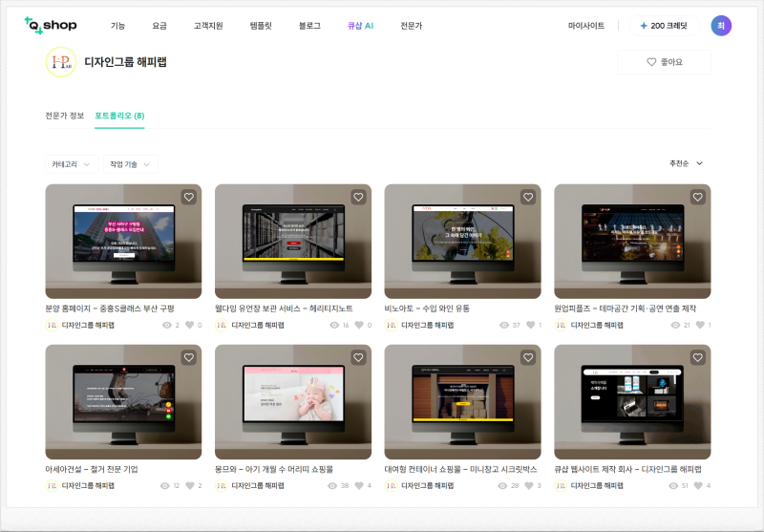This screenshot has width=764, height=532.
Task: Open the 전문가 menu item
Action: click(412, 26)
